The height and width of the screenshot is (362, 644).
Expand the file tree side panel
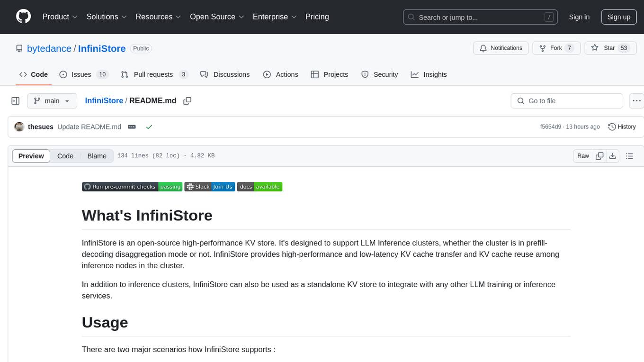click(16, 101)
